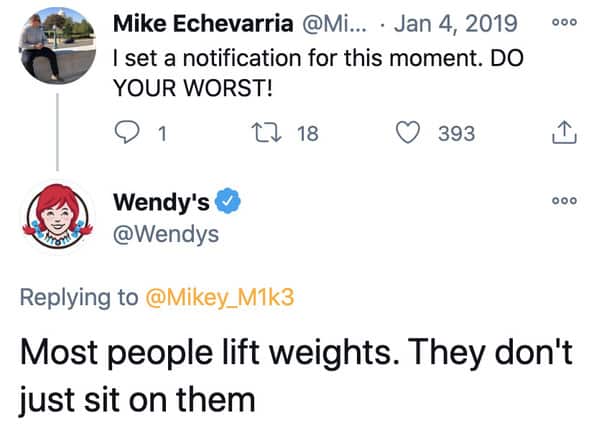Screen dimensions: 599x441
Task: Retweet Mike Echevarria's tweet
Action: (x=268, y=133)
